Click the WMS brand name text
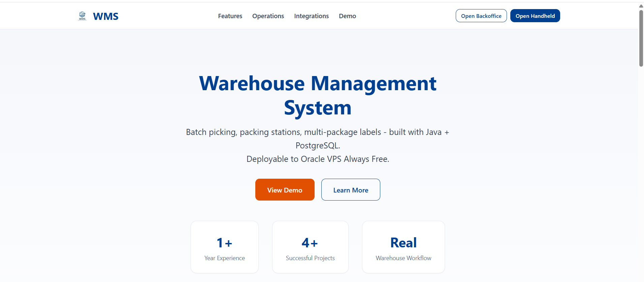Screen dimensions: 644x282 pyautogui.click(x=105, y=16)
